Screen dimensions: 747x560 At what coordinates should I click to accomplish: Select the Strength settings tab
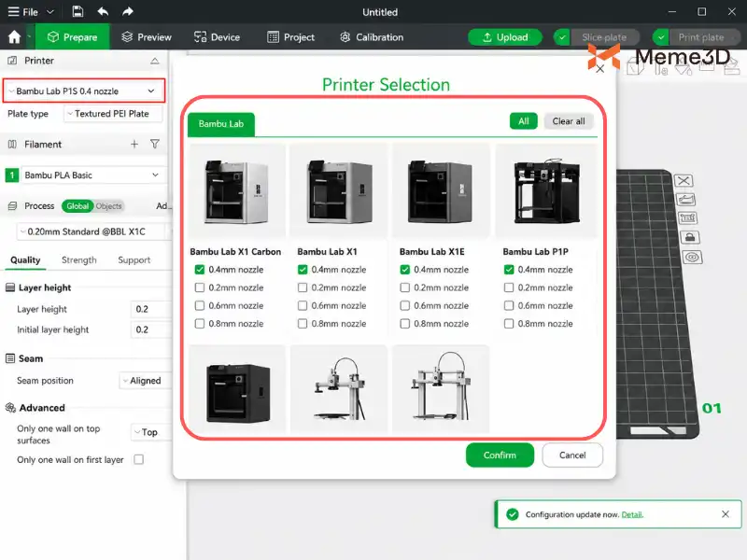[79, 260]
